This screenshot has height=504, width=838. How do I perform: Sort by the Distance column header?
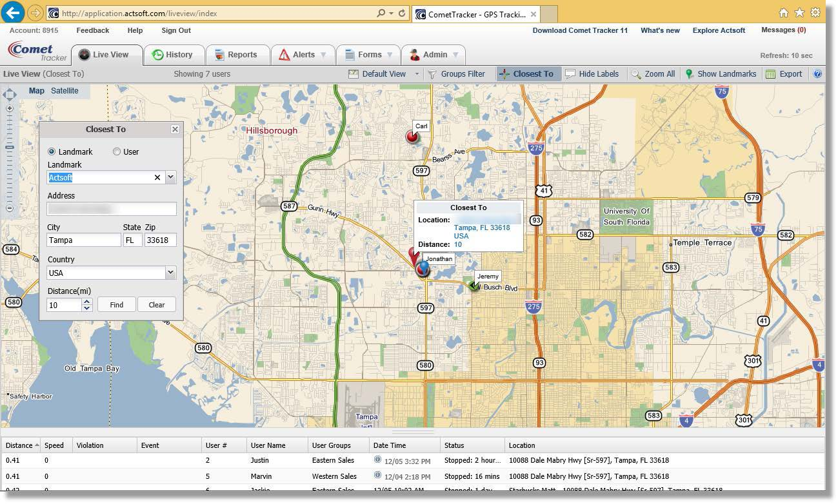pos(21,445)
